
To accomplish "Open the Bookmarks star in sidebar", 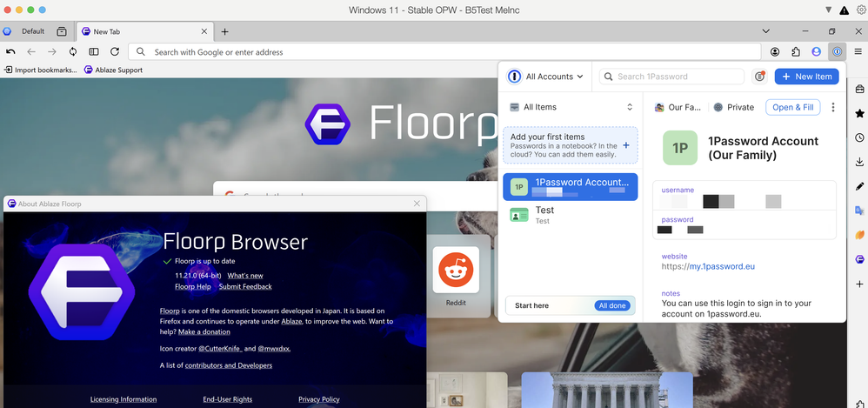I will 859,113.
